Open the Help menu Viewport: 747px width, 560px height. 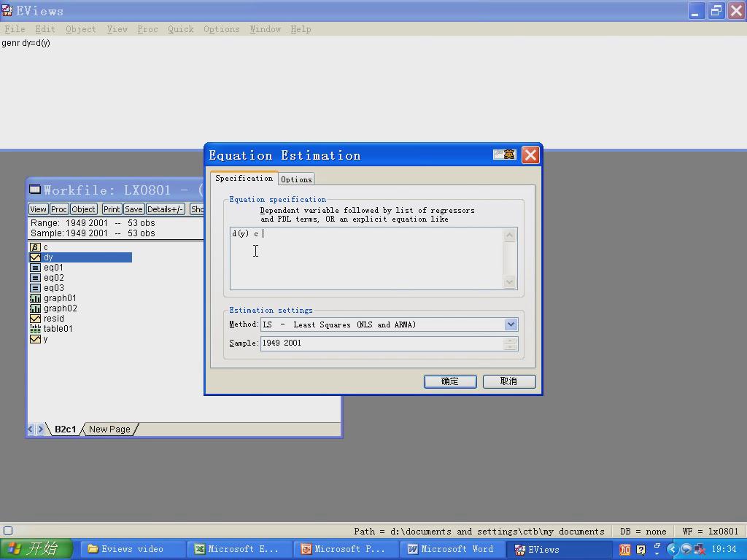(301, 29)
